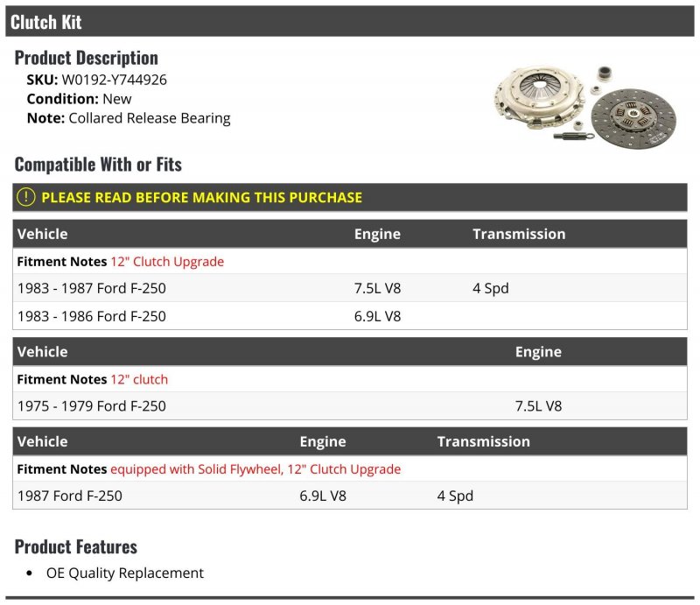Click the first table's Engine column header
The width and height of the screenshot is (700, 605).
click(377, 234)
